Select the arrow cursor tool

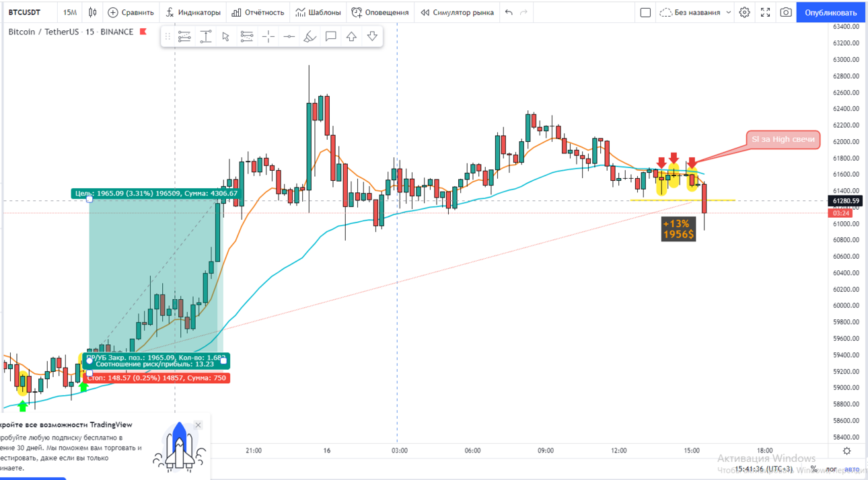[226, 36]
